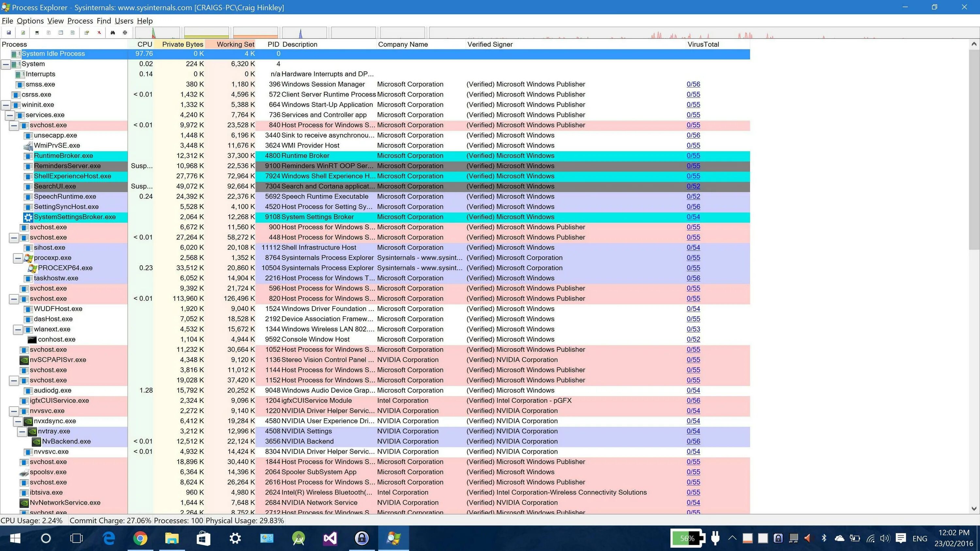Screen dimensions: 980x551
Task: Collapse the wininit.exe tree node
Action: coord(6,105)
